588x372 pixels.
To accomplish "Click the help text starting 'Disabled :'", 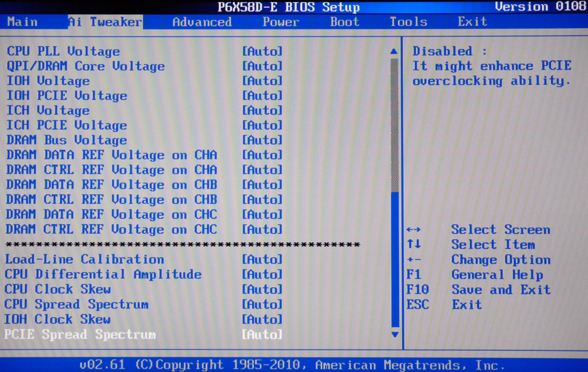I will point(492,66).
